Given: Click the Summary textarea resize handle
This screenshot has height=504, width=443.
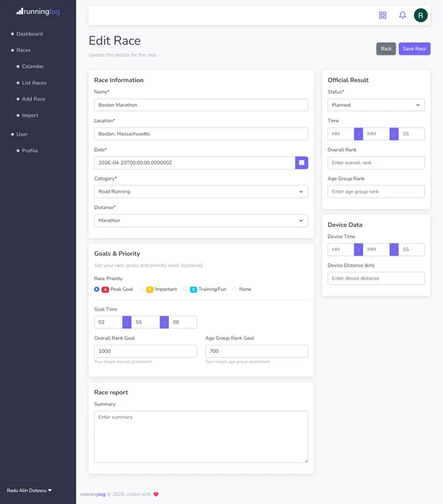Looking at the screenshot, I should coord(306,461).
